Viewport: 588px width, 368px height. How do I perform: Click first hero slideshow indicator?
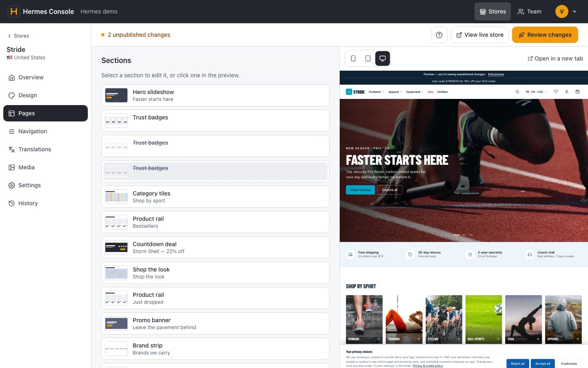457,235
